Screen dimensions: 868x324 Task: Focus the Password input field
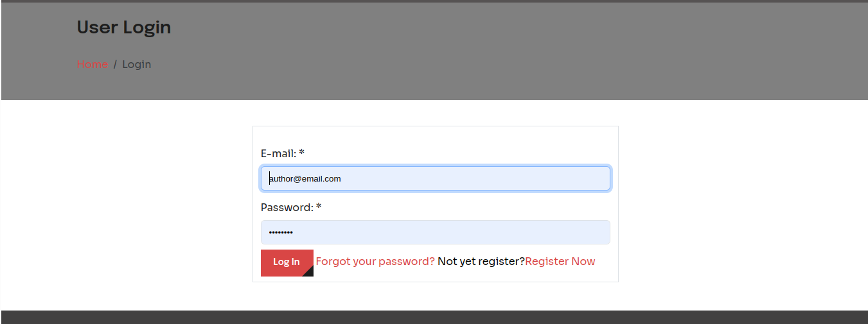point(435,232)
